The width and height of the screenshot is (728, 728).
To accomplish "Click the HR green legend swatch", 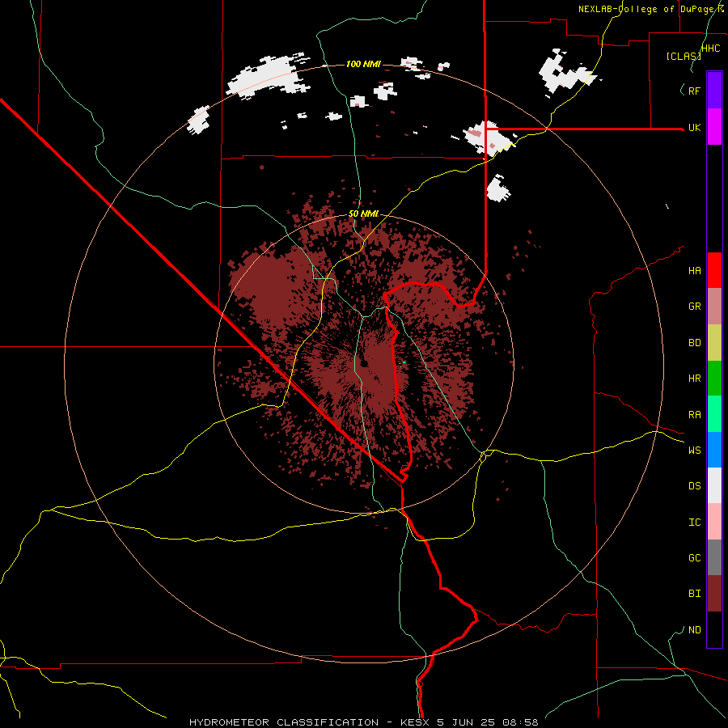I will click(x=714, y=378).
